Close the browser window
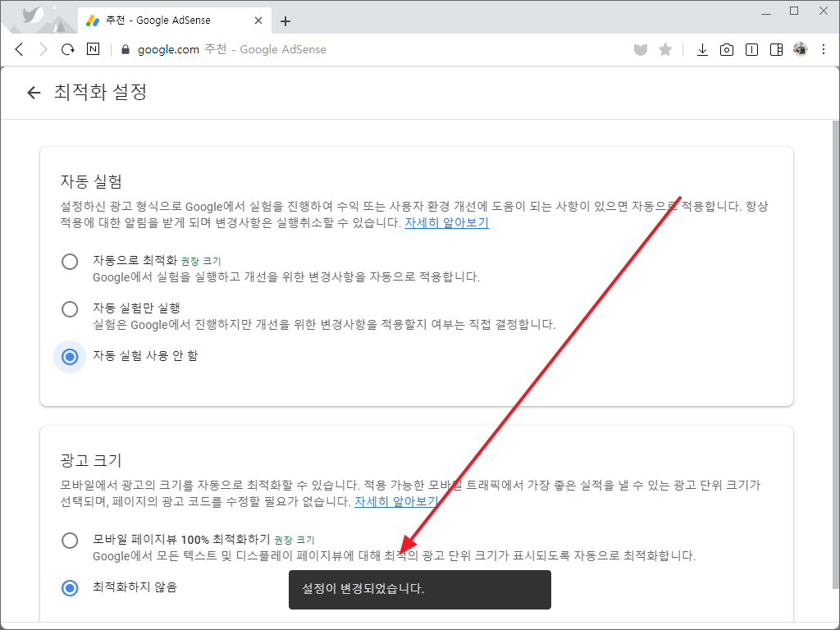 pyautogui.click(x=824, y=11)
